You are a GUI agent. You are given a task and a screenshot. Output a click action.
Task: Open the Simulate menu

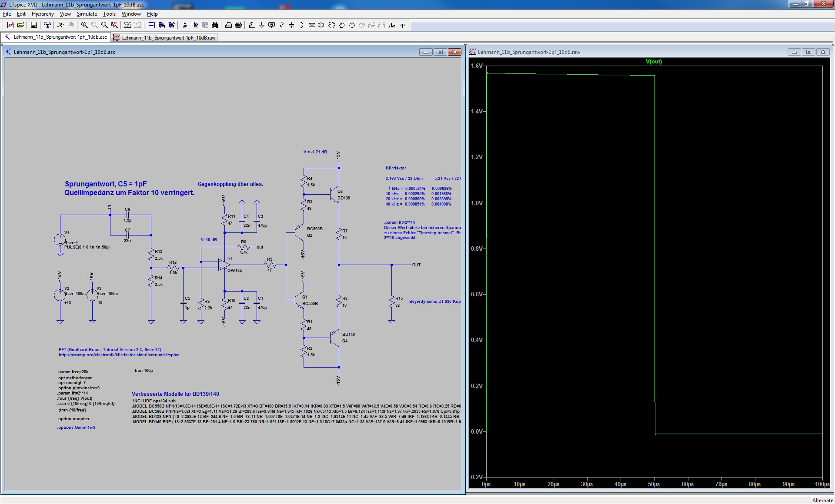[87, 14]
